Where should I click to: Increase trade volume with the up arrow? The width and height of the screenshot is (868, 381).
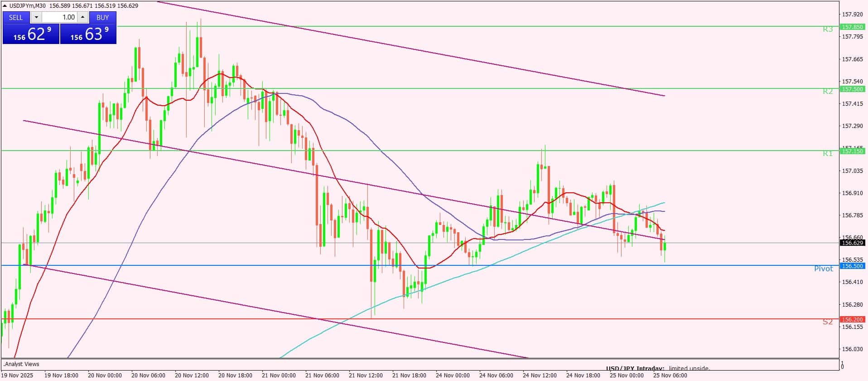(82, 17)
